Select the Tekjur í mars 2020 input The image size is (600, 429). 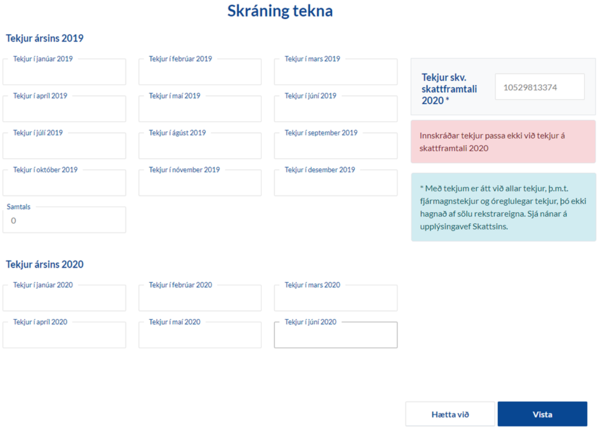(335, 299)
